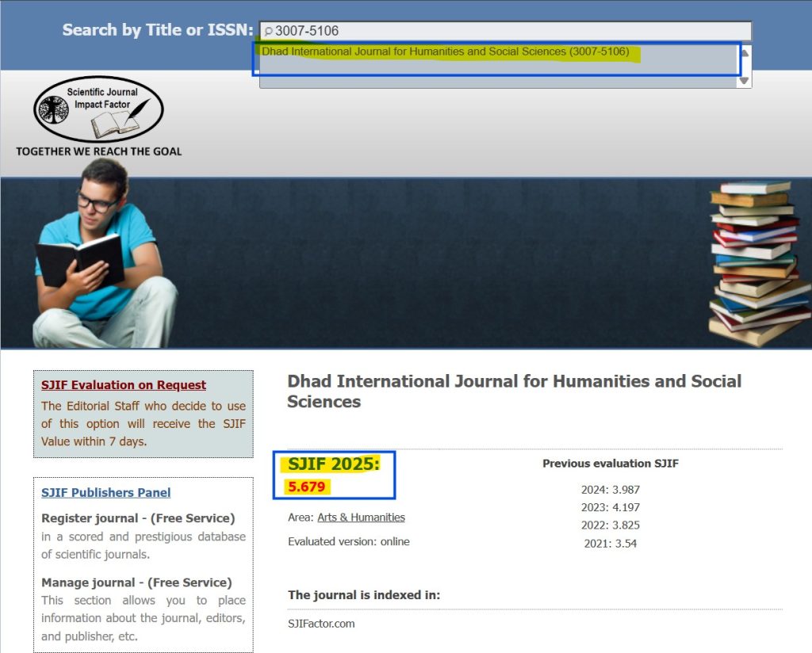Click the magnifier icon in the search box
This screenshot has width=812, height=653.
tap(268, 31)
